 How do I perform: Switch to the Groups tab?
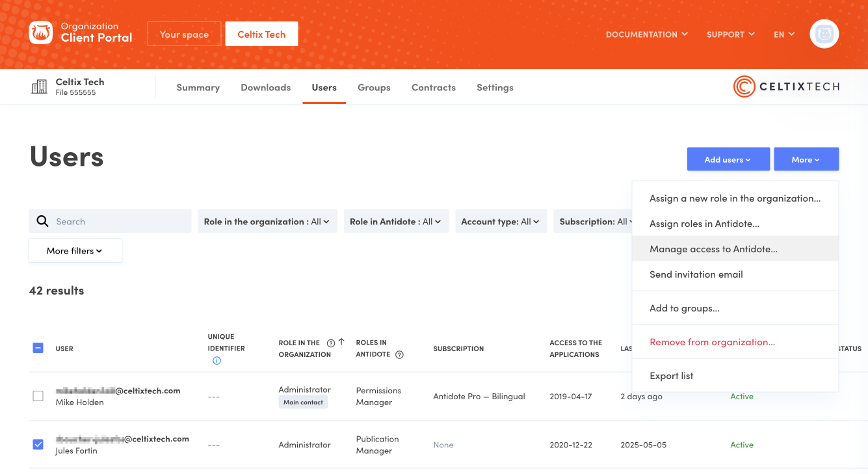pos(374,87)
